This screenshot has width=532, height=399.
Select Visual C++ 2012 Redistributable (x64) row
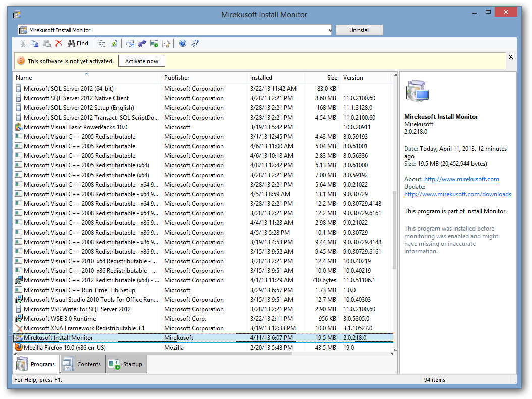click(x=203, y=280)
